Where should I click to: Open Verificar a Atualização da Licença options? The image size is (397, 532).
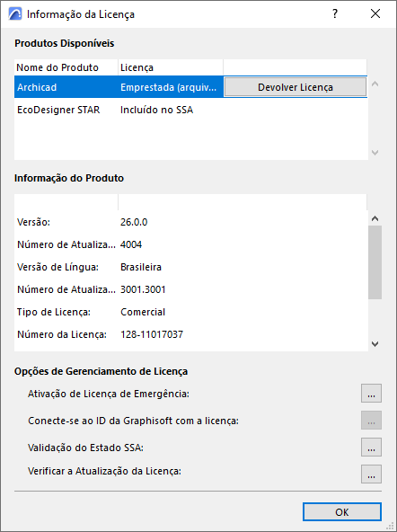click(x=371, y=474)
